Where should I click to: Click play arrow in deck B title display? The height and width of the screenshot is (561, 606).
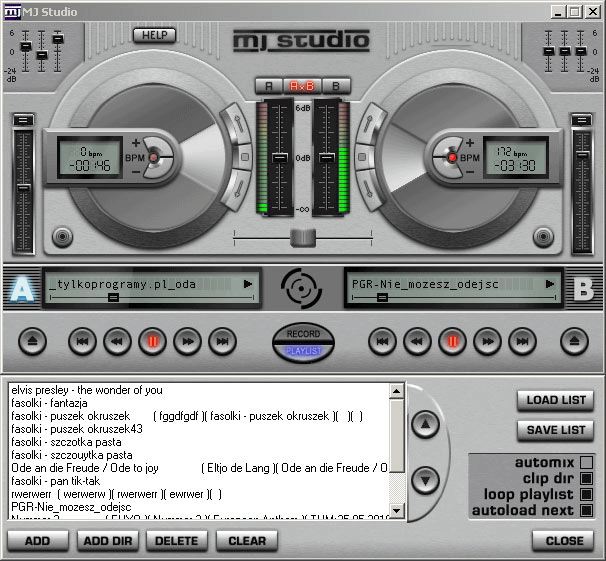549,284
